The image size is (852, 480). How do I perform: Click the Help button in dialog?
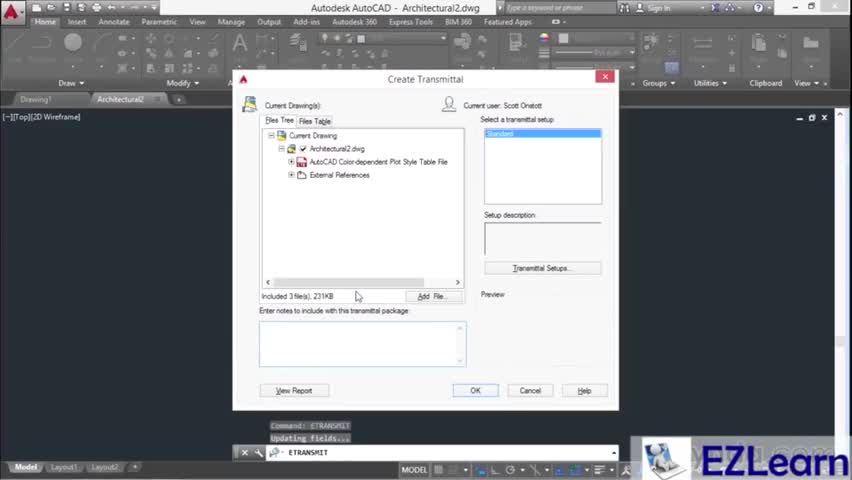(x=584, y=390)
